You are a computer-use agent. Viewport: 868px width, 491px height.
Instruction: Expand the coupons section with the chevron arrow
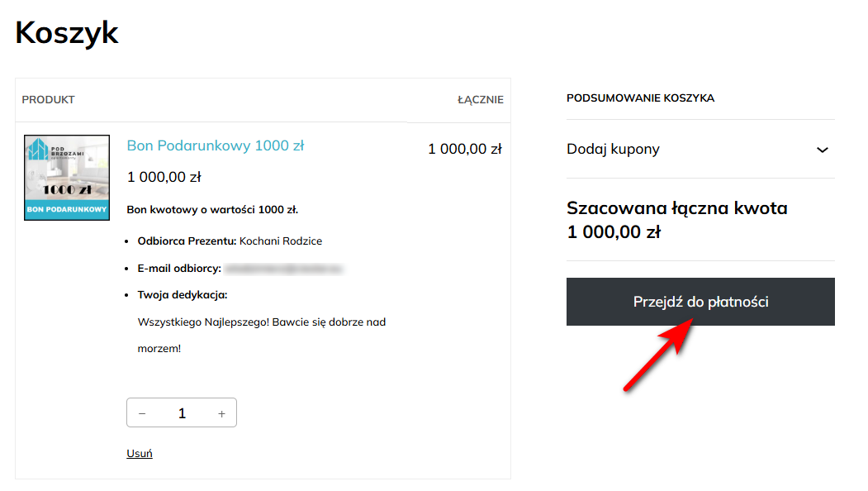pos(822,150)
